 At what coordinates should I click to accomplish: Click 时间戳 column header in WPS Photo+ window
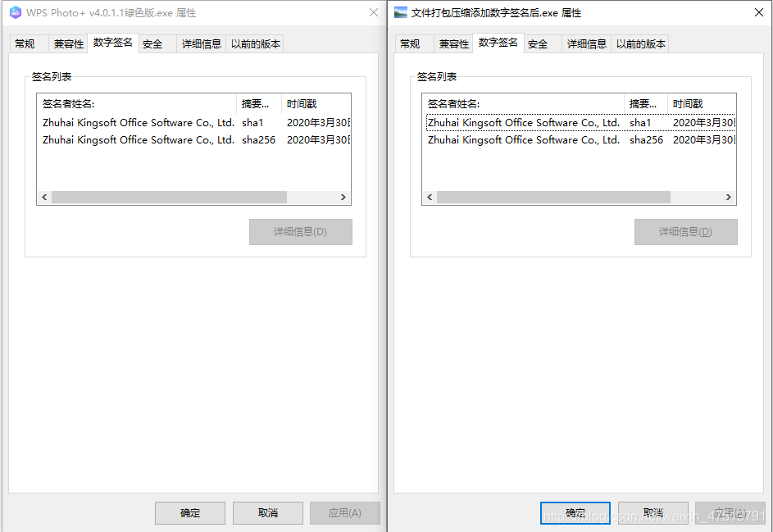(x=316, y=104)
